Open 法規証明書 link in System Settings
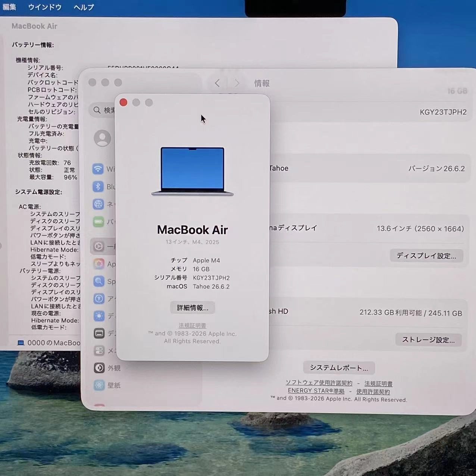 [x=378, y=383]
